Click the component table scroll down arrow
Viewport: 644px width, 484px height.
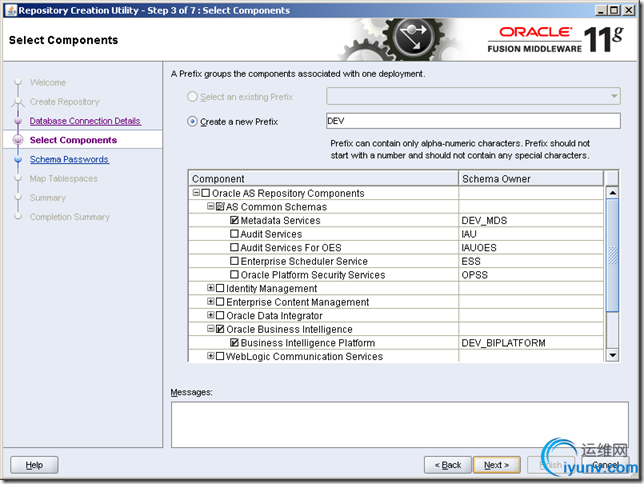(612, 355)
